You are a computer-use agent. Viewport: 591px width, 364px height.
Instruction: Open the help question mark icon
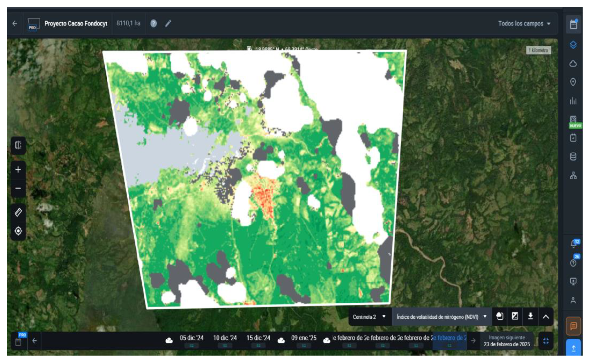pos(153,24)
